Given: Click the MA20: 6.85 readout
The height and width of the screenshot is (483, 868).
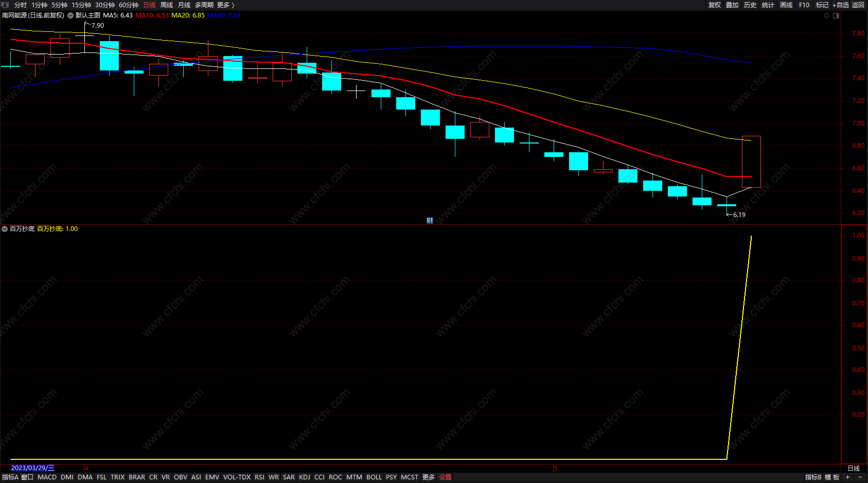Looking at the screenshot, I should (x=188, y=15).
